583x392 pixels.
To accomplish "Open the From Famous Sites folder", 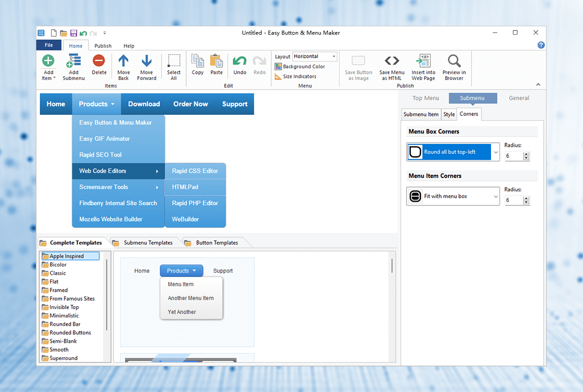I will [68, 298].
